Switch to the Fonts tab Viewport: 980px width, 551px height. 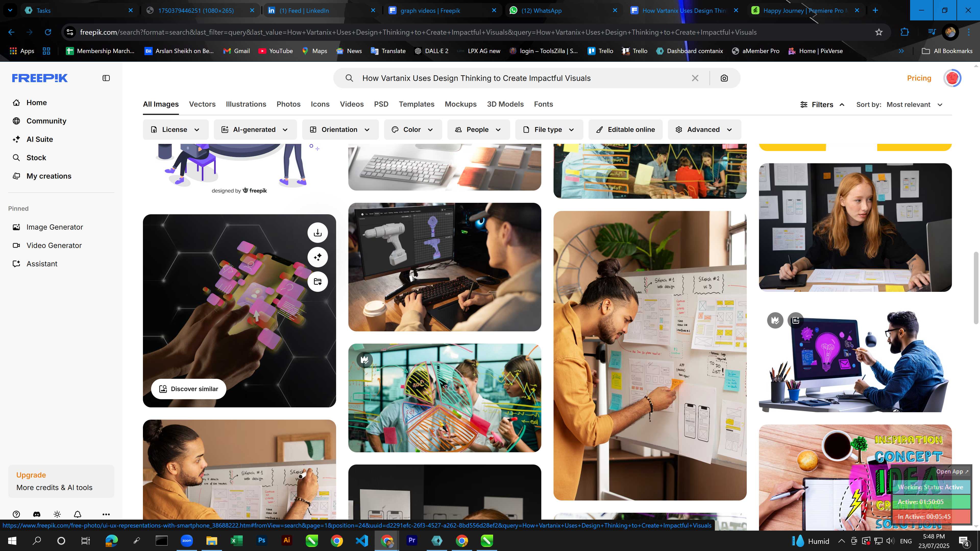pos(543,104)
